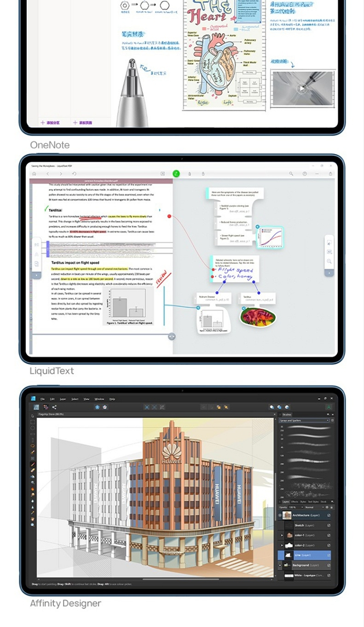364x627 pixels.
Task: Play the video thumbnail in OneNote page
Action: pos(302,88)
